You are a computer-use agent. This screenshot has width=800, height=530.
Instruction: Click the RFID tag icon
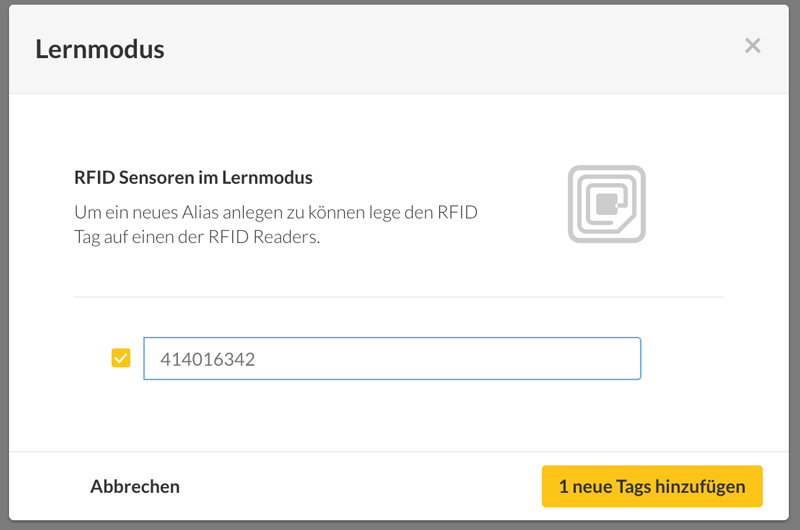pyautogui.click(x=606, y=204)
